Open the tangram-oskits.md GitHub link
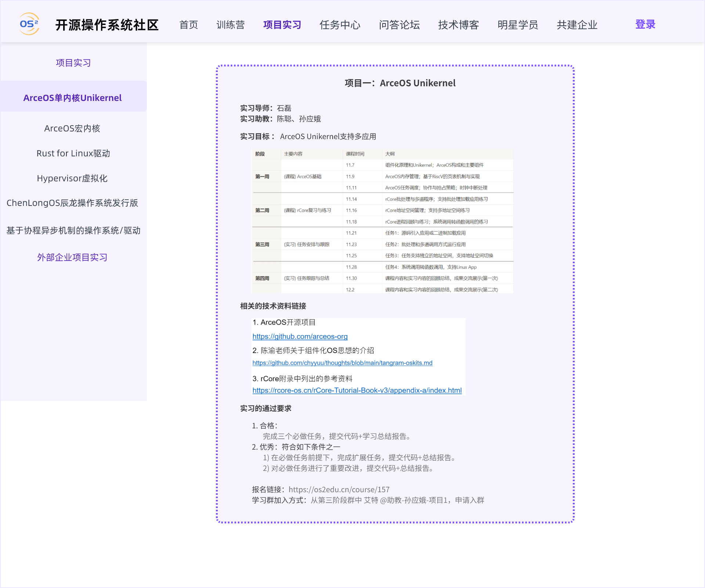705x588 pixels. 342,363
